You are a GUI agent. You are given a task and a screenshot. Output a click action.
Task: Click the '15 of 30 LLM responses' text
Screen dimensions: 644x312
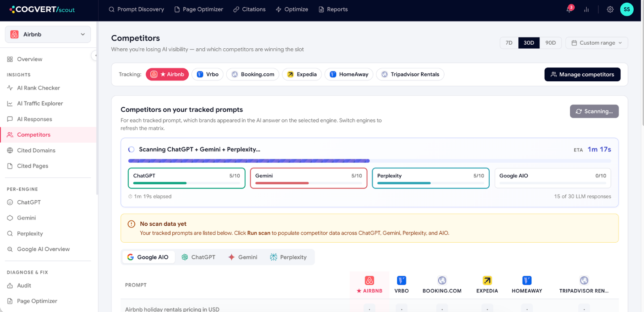pyautogui.click(x=582, y=196)
